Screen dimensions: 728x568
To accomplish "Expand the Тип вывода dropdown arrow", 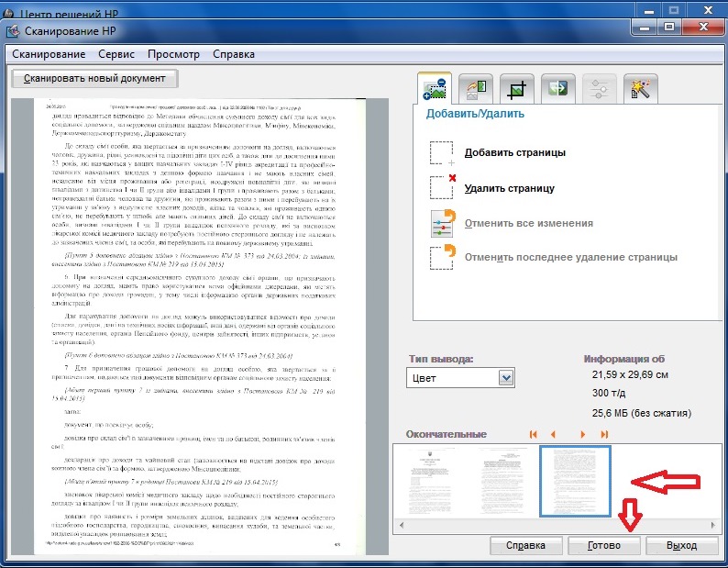I will point(506,378).
